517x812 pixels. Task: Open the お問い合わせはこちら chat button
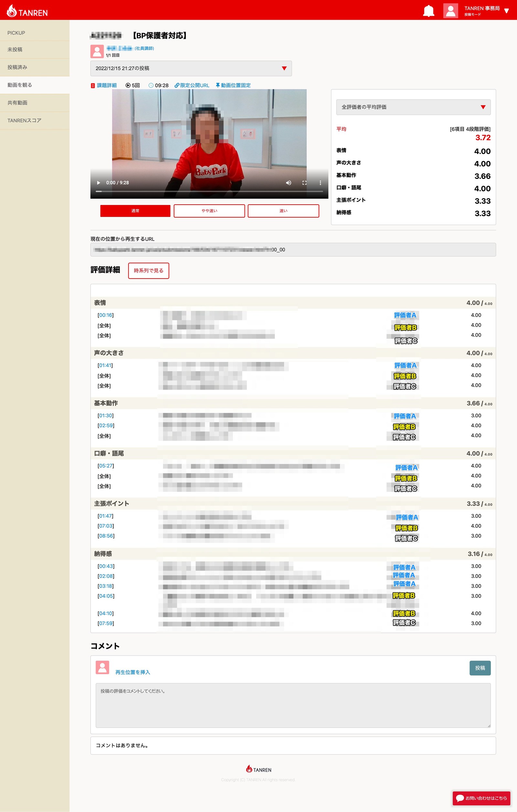point(481,798)
